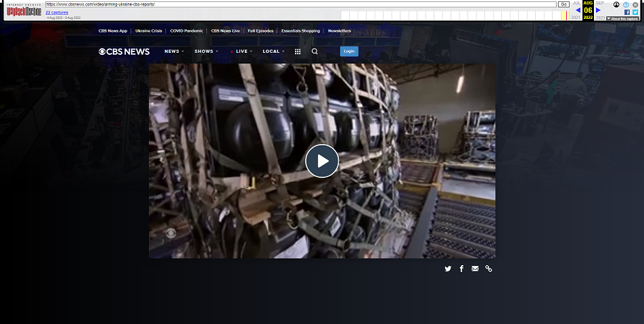Share the video on Facebook
644x324 pixels.
[461, 269]
